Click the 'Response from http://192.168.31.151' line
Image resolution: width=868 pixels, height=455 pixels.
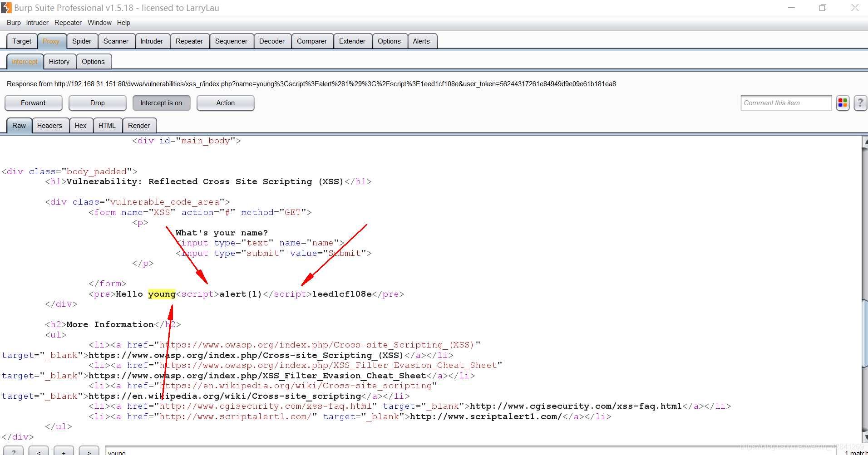pos(311,84)
